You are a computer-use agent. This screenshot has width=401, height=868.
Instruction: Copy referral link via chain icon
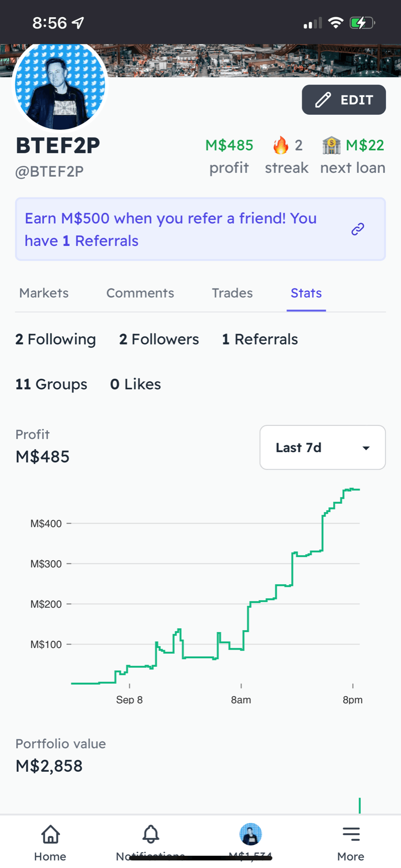[358, 229]
